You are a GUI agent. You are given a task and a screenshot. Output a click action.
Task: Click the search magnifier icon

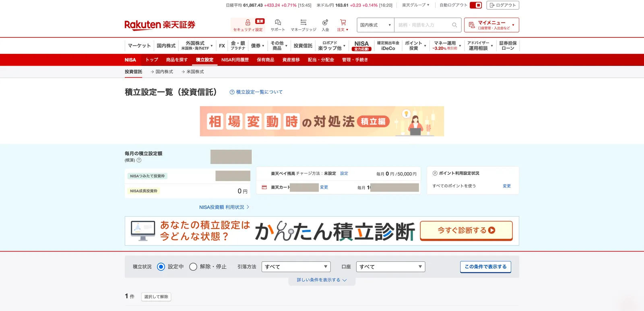pos(454,25)
